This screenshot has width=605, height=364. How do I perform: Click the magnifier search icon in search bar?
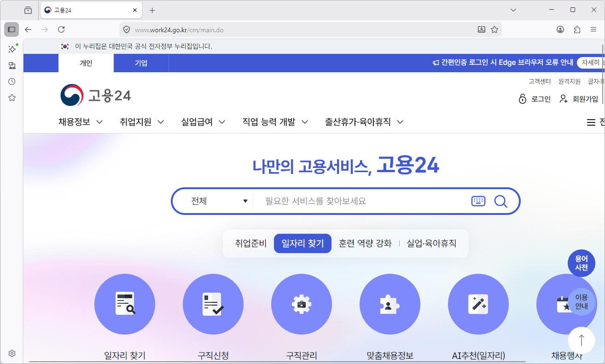click(500, 201)
